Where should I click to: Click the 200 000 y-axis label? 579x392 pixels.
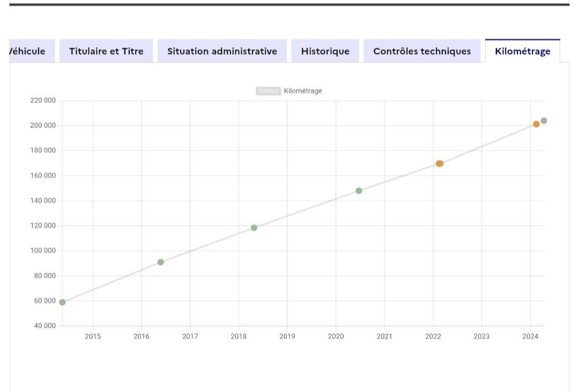pyautogui.click(x=43, y=125)
